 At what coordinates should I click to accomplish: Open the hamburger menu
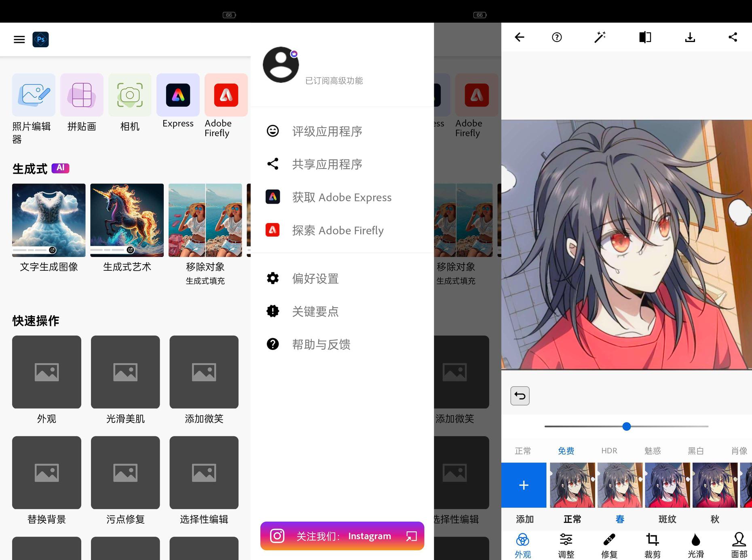pos(19,39)
